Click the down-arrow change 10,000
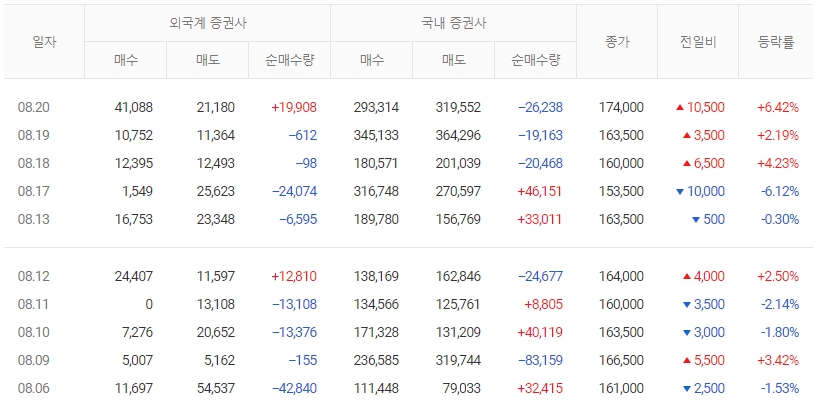 [700, 191]
